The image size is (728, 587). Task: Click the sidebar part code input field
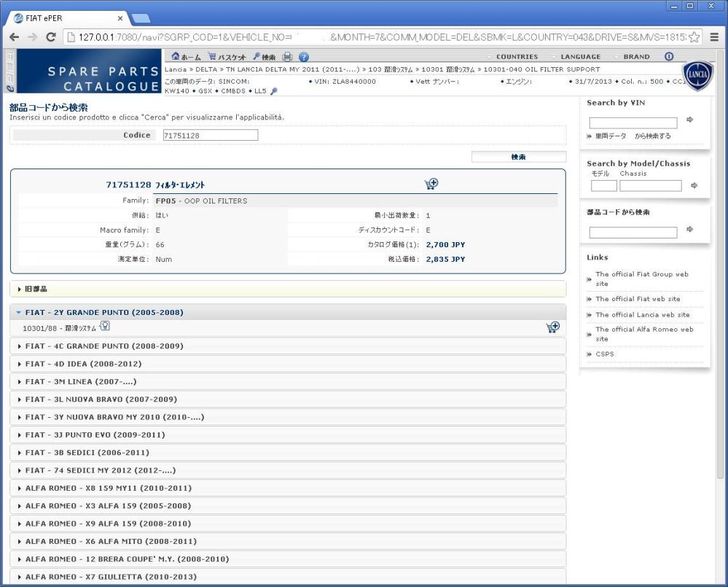633,233
